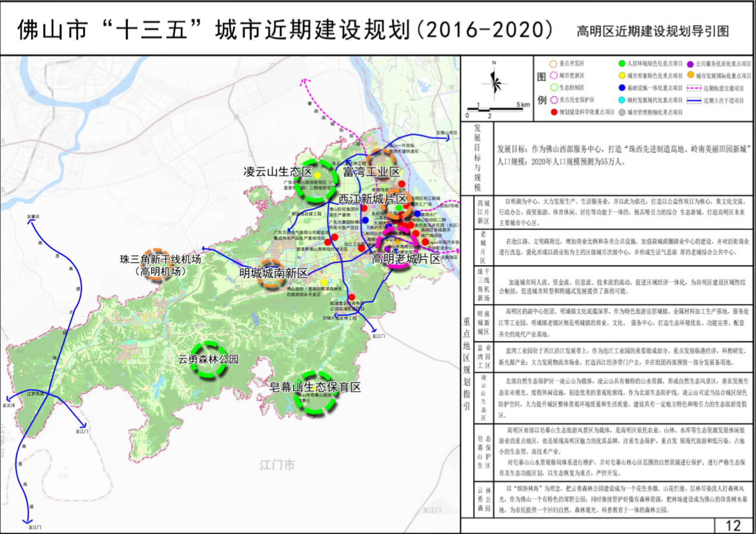Click the cyan 镇村发展现代化重点项目 legend dot
756x534 pixels.
tap(621, 100)
